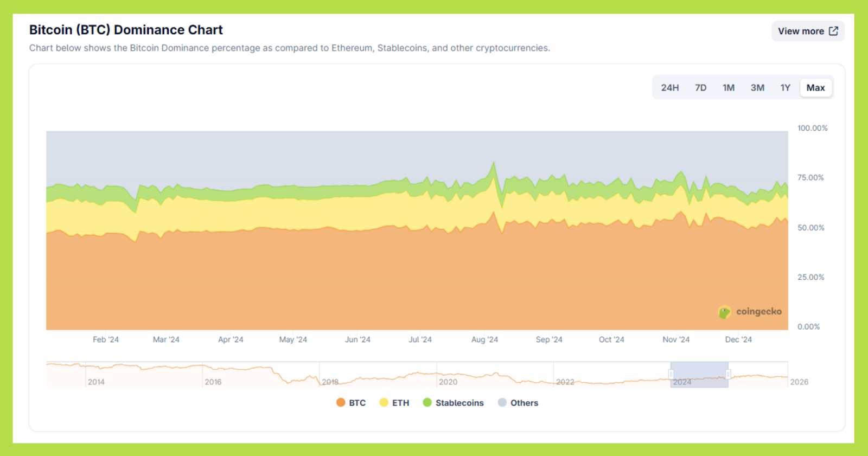Click the orange BTC legend dot

pyautogui.click(x=341, y=402)
